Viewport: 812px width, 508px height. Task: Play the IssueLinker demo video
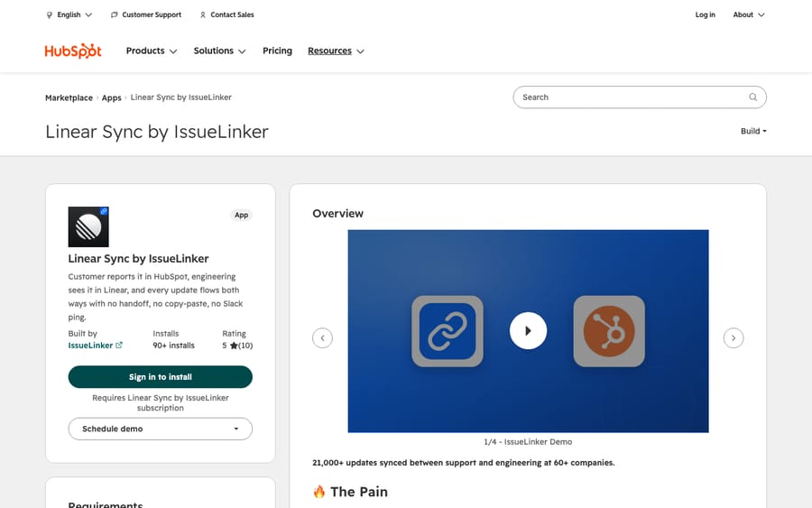point(528,330)
